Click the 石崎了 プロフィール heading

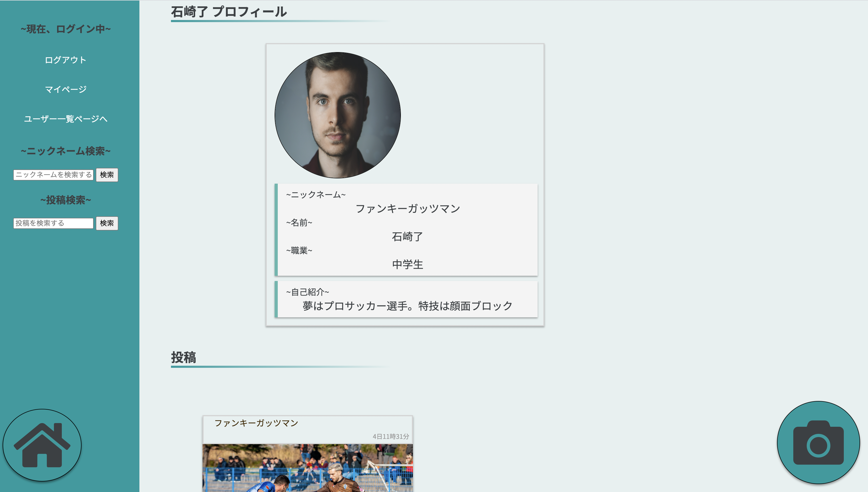click(x=228, y=12)
